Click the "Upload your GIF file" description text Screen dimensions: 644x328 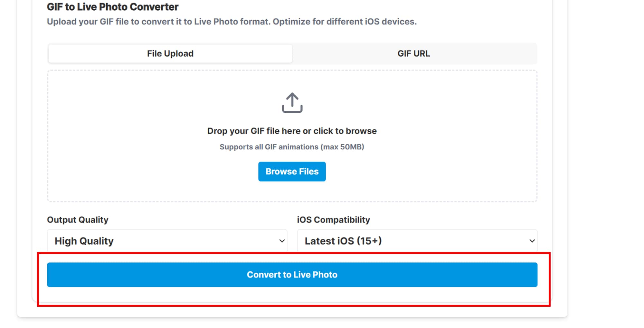coord(232,22)
